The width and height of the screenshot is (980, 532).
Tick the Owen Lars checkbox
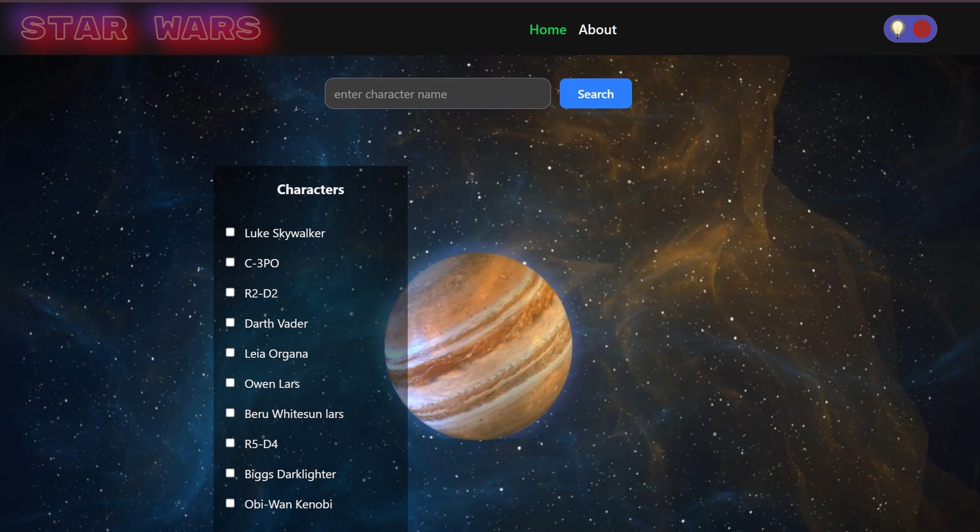click(230, 383)
